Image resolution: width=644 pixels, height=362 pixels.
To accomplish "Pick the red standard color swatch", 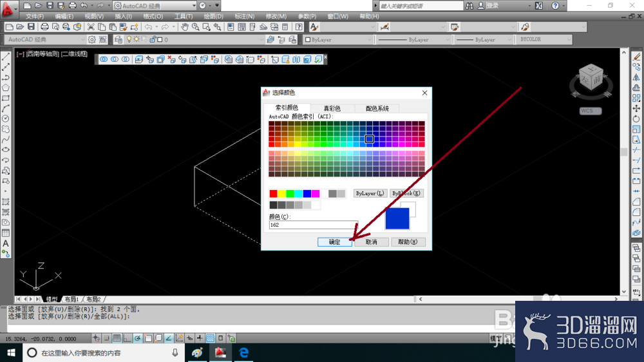I will pos(273,193).
